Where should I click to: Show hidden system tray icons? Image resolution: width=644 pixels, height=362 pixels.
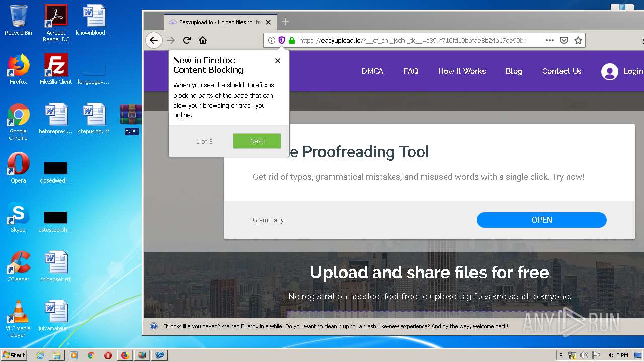point(561,355)
